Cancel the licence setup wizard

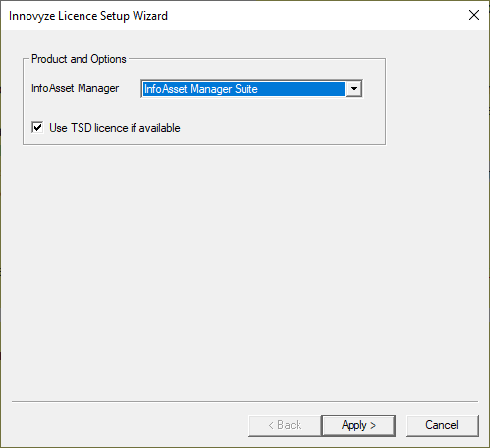(x=442, y=425)
